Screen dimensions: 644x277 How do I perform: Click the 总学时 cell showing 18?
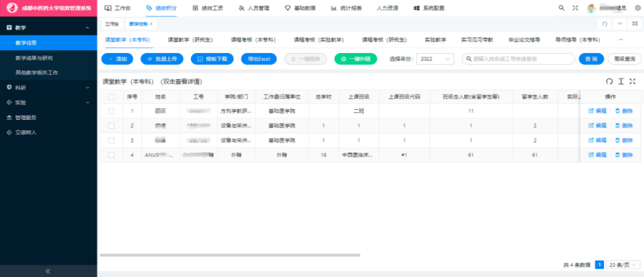323,155
